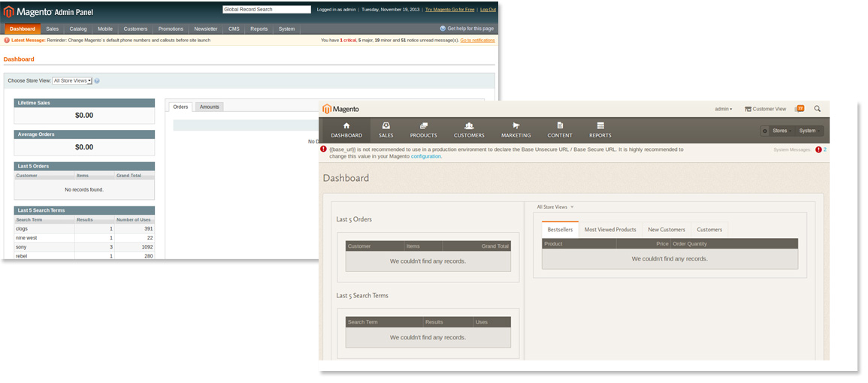This screenshot has width=868, height=383.
Task: Open Customer View storefront link
Action: [x=765, y=109]
